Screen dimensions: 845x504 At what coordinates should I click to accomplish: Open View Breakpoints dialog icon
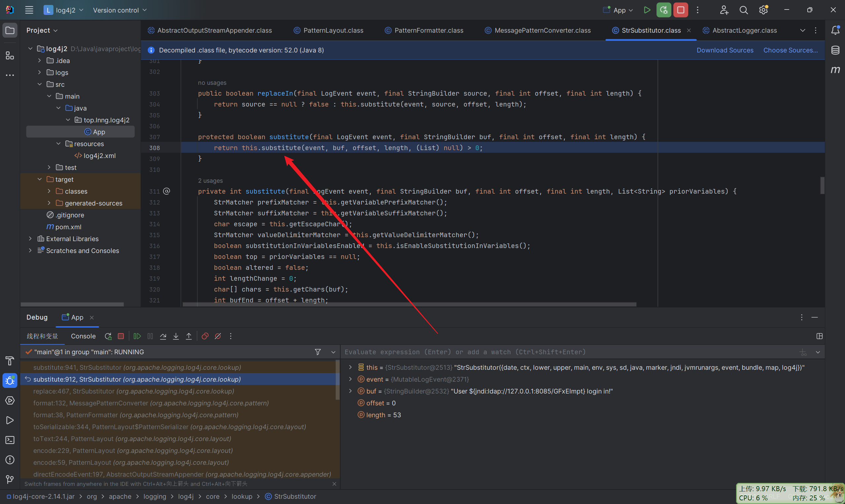point(205,336)
